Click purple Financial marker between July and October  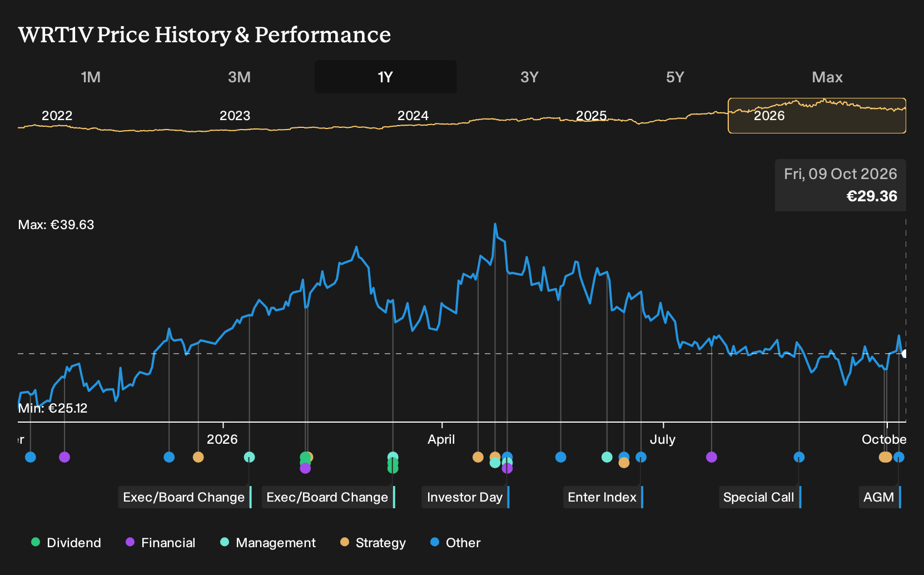point(711,457)
